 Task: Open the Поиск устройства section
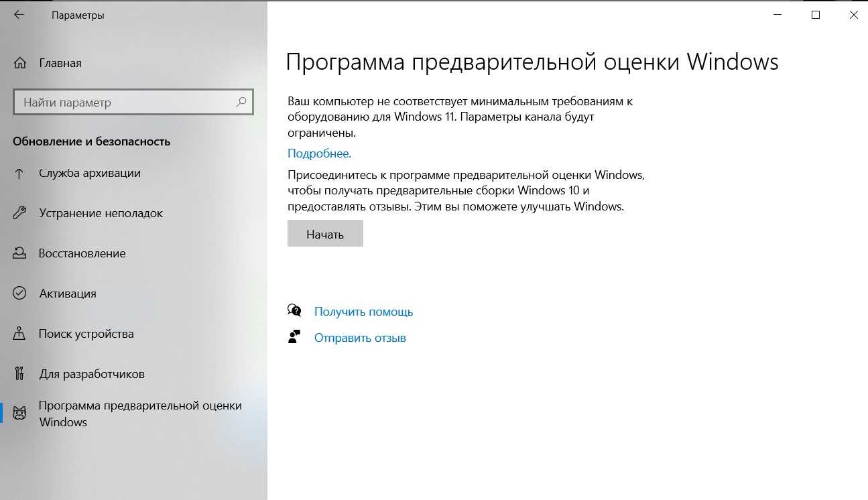click(x=86, y=334)
